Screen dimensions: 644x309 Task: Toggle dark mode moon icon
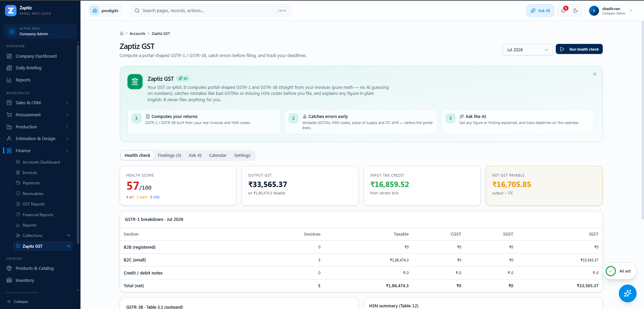[576, 11]
